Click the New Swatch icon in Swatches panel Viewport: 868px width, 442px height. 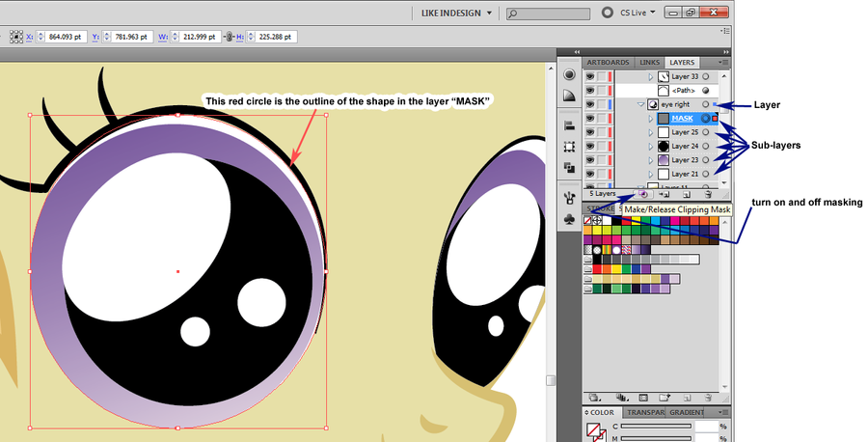tap(687, 398)
